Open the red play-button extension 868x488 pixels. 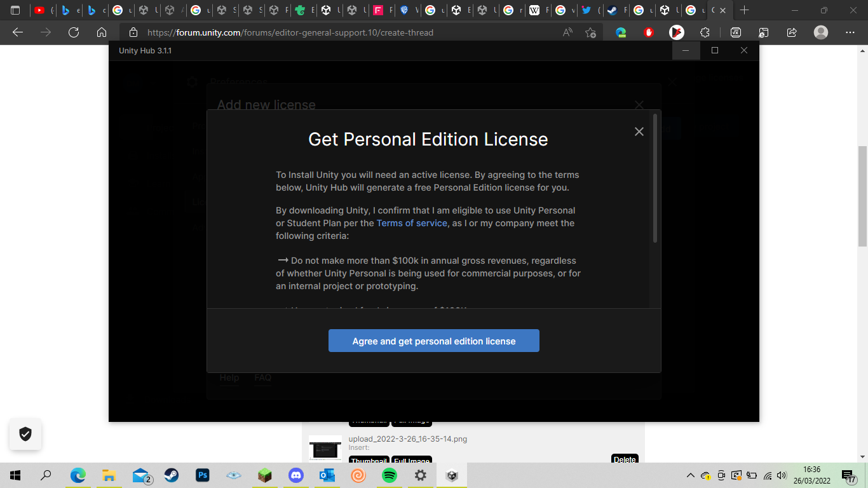tap(676, 32)
